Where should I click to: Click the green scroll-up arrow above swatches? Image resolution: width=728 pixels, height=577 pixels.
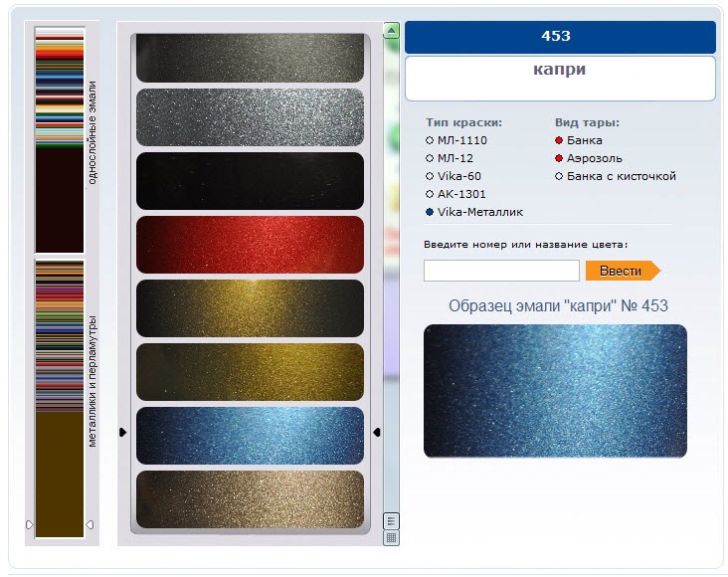[x=392, y=31]
